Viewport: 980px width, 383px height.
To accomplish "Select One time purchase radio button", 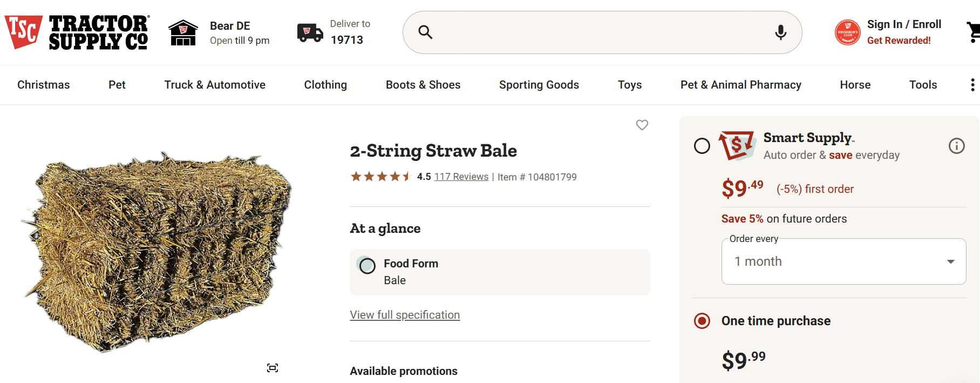I will [x=702, y=321].
